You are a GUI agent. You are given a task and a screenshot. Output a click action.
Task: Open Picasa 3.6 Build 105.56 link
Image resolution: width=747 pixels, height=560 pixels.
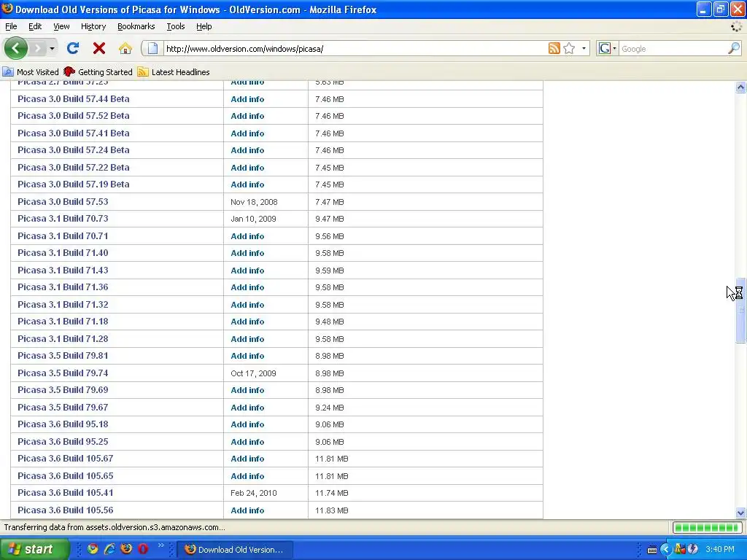click(x=65, y=510)
